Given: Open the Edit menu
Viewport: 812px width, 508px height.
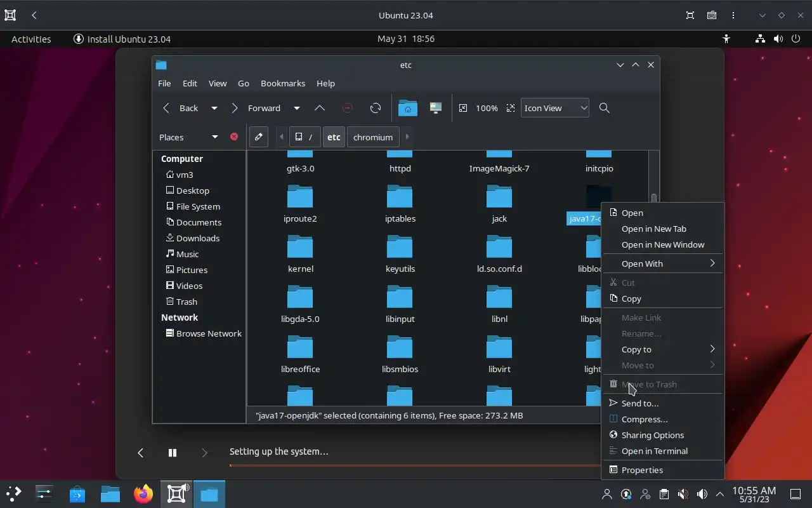Looking at the screenshot, I should pyautogui.click(x=190, y=83).
